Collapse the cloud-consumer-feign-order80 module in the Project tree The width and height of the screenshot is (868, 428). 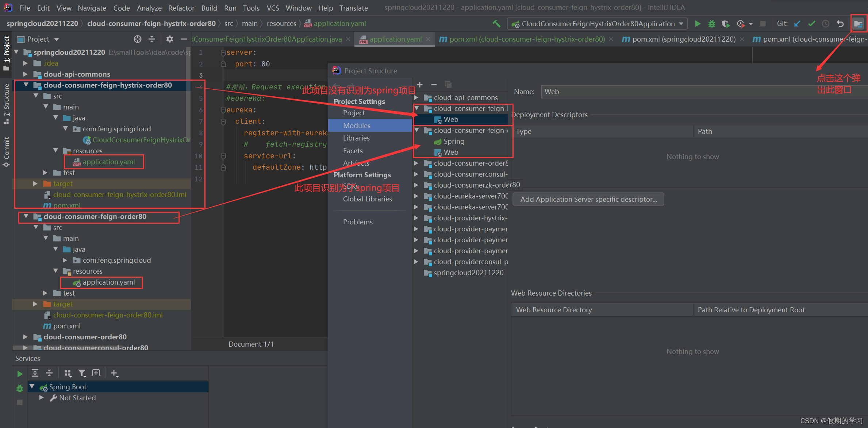(x=26, y=216)
